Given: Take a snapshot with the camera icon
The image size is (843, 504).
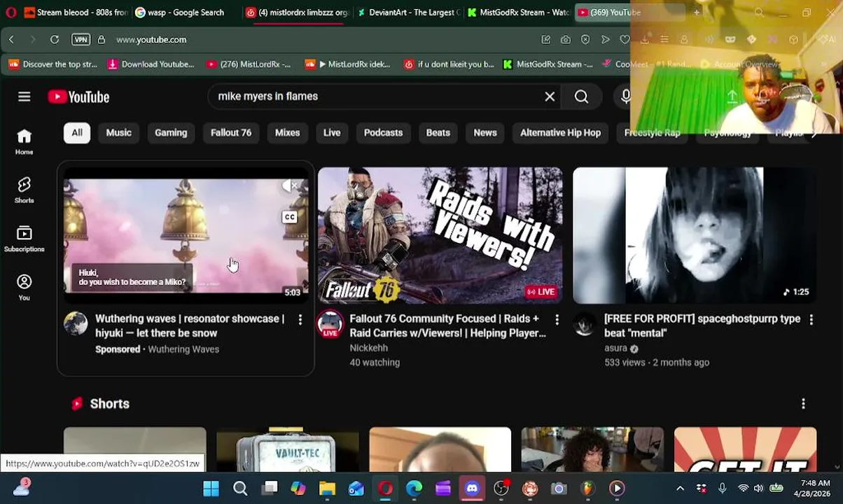Looking at the screenshot, I should (565, 40).
